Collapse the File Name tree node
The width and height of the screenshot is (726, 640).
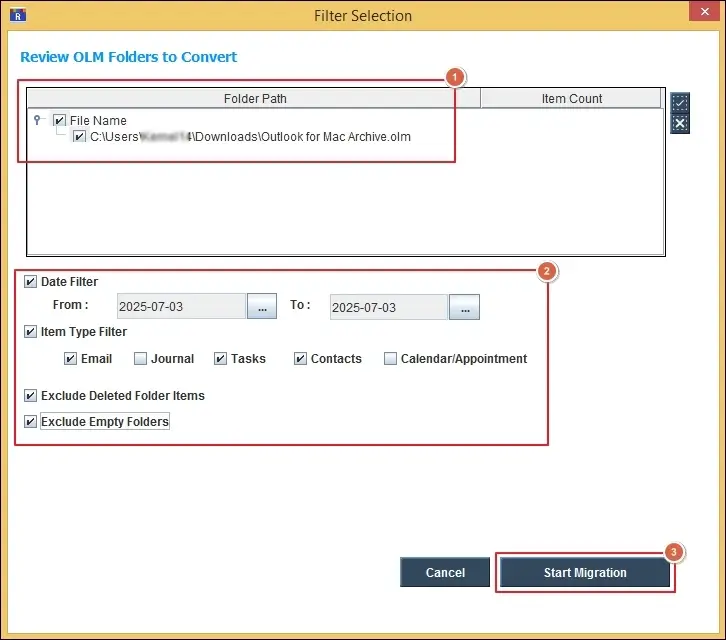point(37,120)
